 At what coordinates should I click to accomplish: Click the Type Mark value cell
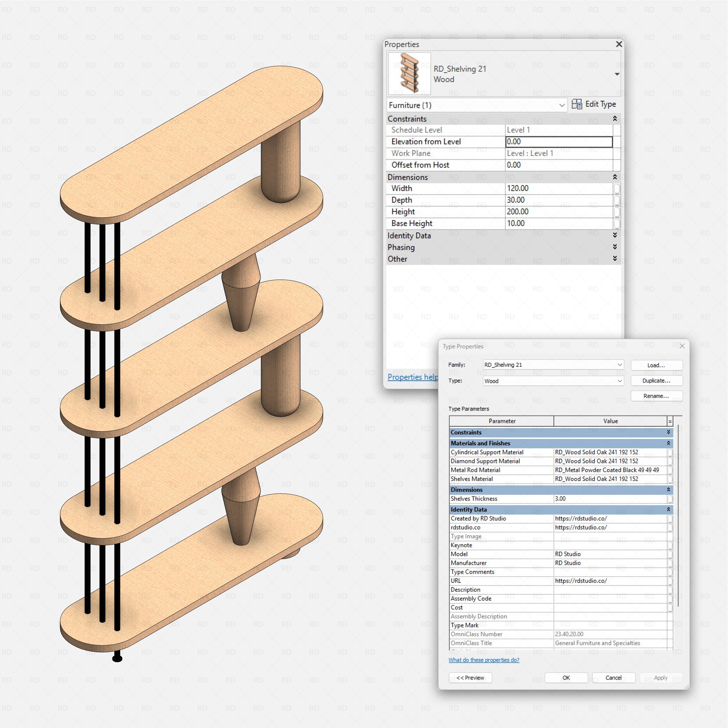click(610, 625)
